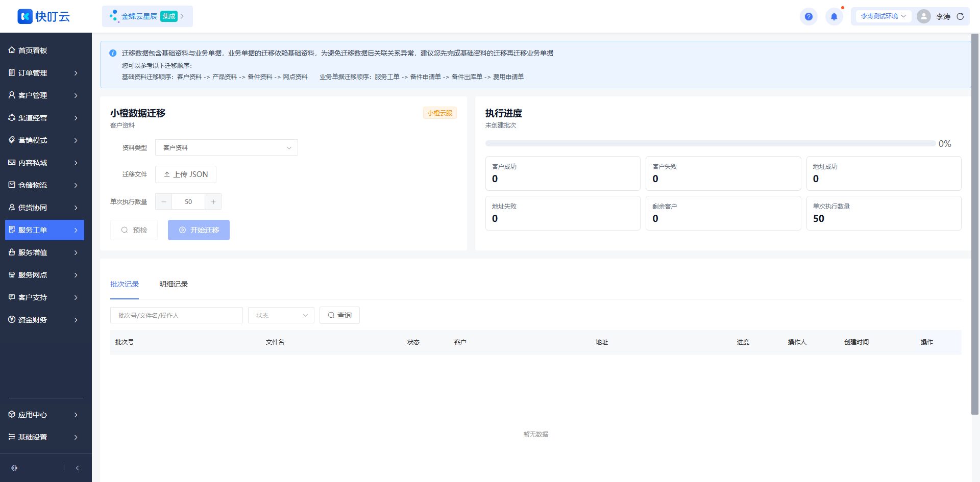
Task: Click the 开始迁移 button
Action: pos(199,230)
